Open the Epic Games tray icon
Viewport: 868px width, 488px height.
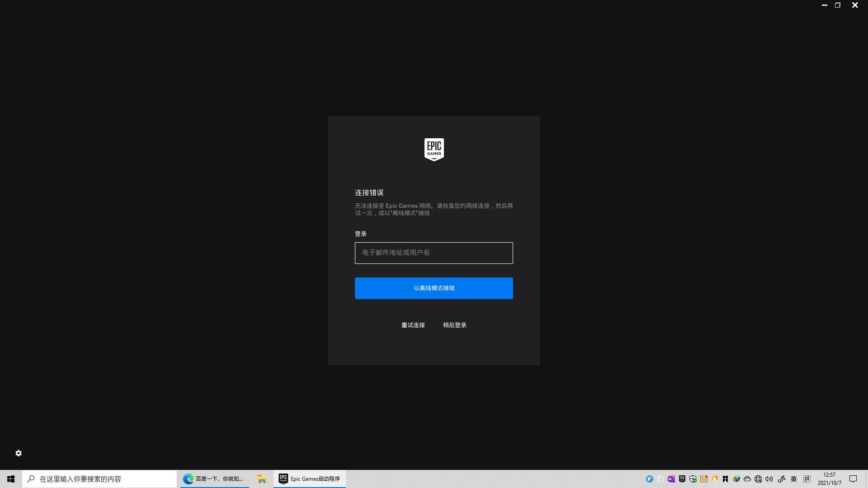pyautogui.click(x=682, y=479)
